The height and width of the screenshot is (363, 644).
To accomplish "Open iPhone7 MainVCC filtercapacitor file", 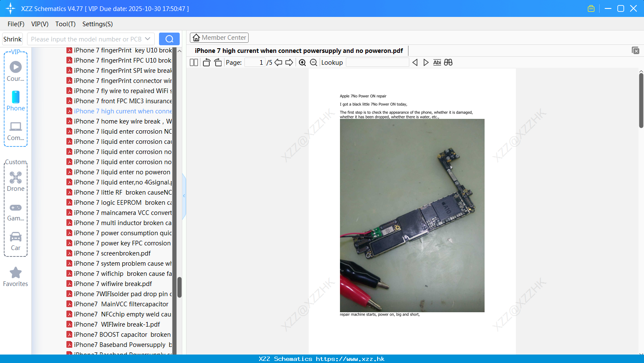I will [x=118, y=304].
